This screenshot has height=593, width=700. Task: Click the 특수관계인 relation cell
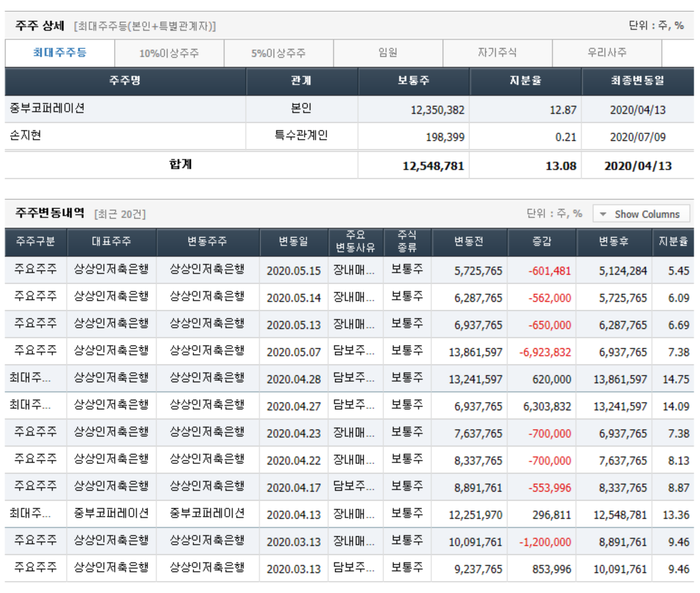click(301, 136)
